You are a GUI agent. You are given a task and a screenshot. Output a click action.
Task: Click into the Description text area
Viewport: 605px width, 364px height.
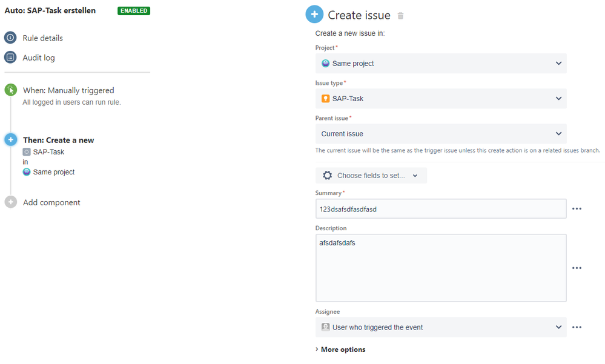[x=441, y=268]
